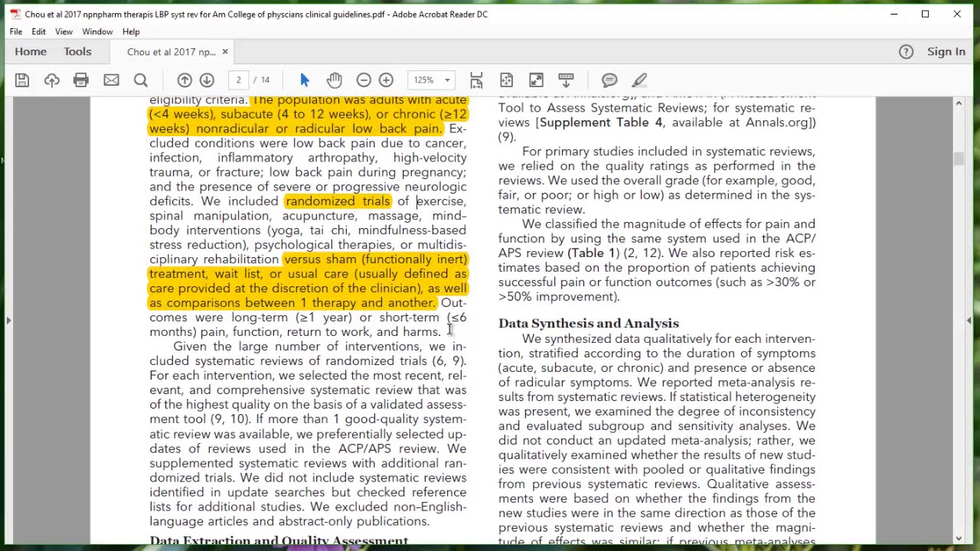The image size is (980, 551).
Task: Expand the left navigation pane arrow
Action: (x=8, y=321)
